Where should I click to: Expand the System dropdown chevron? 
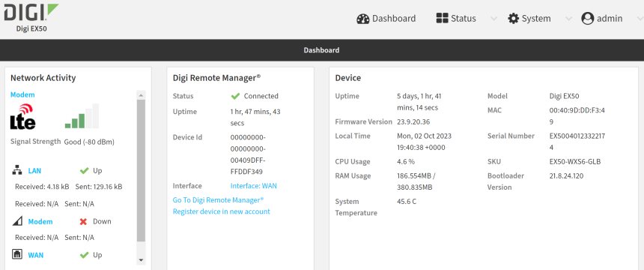[568, 19]
